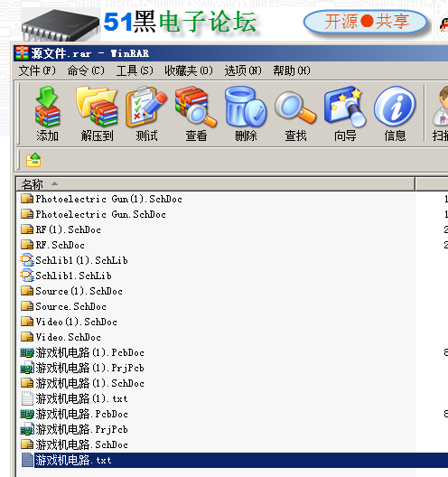Click the 游戏机电路(1).PrjPcb project icon

click(x=27, y=368)
